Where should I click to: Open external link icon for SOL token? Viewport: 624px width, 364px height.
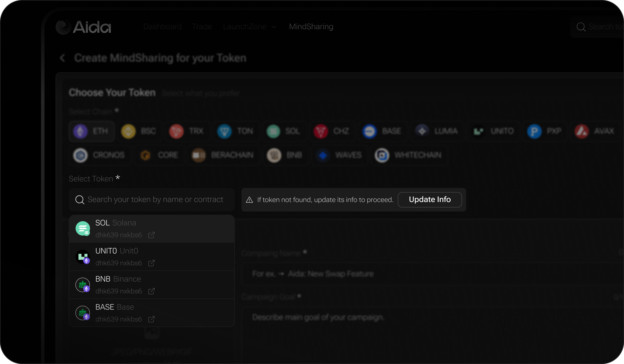tap(151, 235)
